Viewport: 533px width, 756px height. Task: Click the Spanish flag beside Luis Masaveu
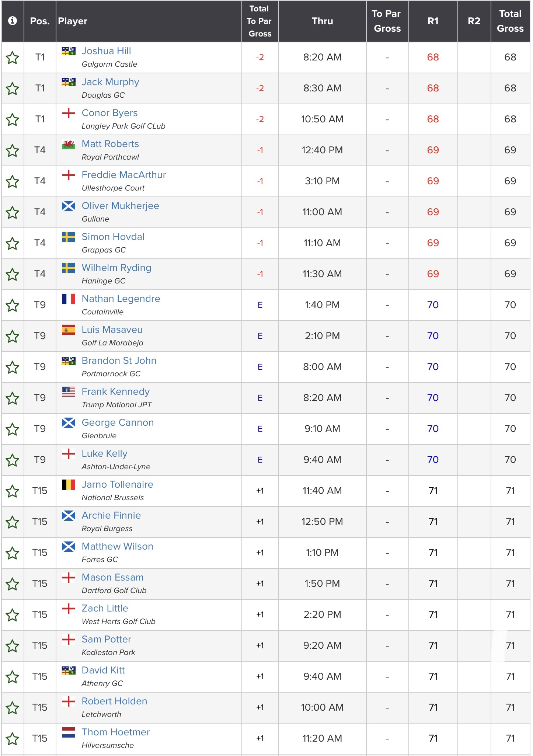(69, 330)
